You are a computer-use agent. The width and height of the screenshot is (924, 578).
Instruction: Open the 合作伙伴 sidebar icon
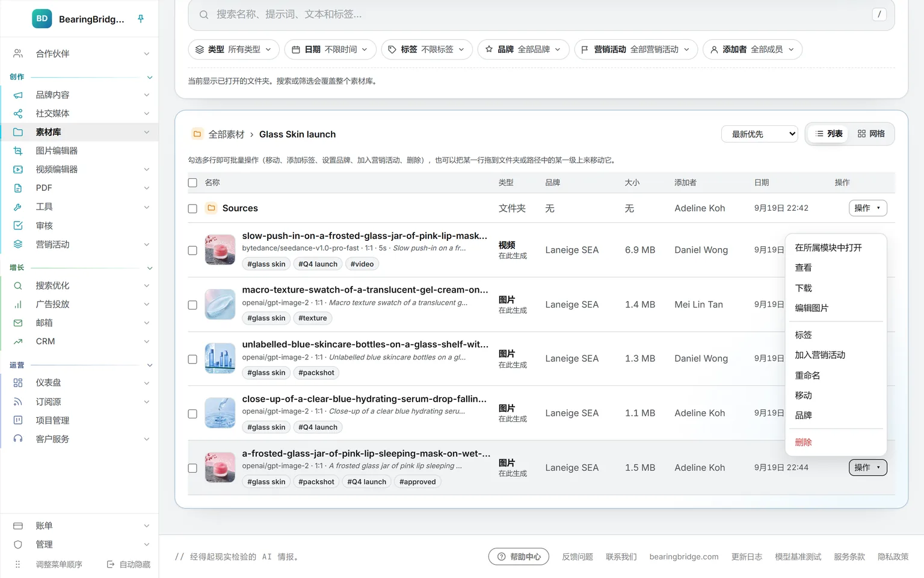(18, 54)
